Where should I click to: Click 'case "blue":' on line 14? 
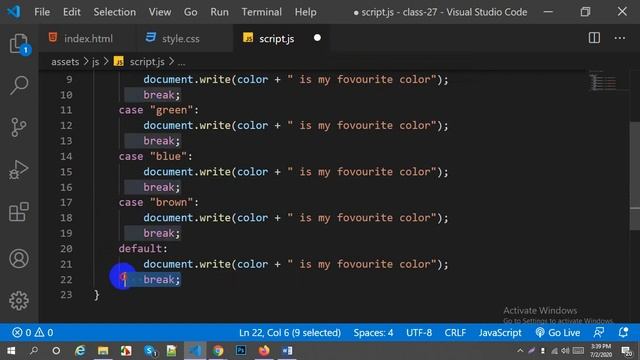tap(156, 156)
